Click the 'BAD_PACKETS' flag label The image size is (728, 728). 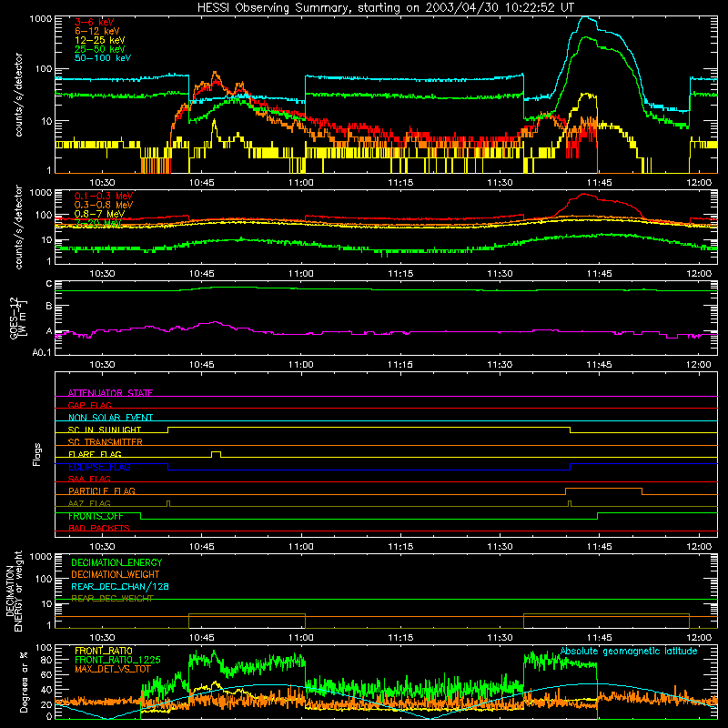pyautogui.click(x=99, y=529)
